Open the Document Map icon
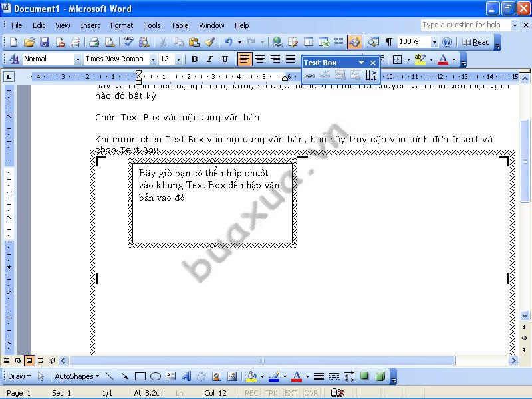 point(374,42)
